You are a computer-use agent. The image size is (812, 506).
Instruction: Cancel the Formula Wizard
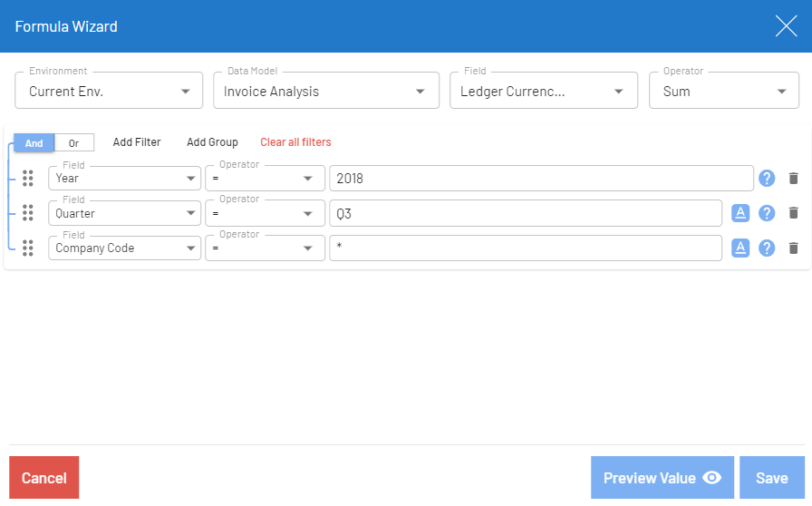(x=44, y=478)
